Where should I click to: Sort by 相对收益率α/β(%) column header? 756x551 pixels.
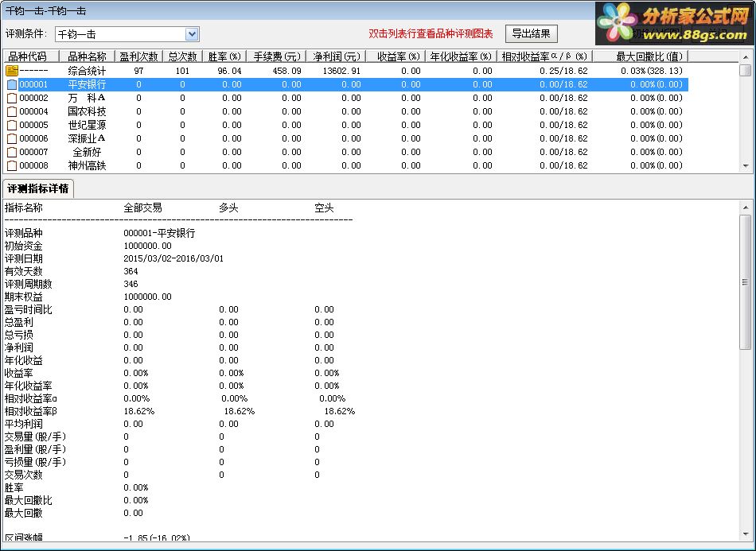coord(545,56)
